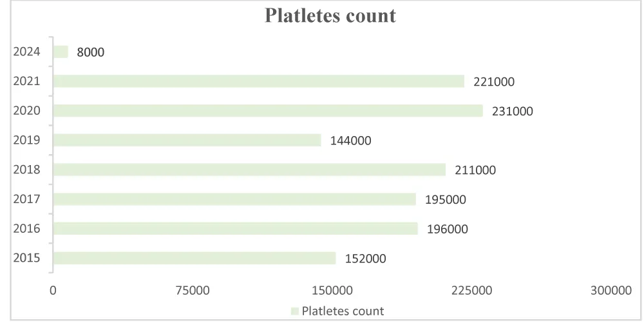Click the 2018 horizontal bar

point(249,170)
